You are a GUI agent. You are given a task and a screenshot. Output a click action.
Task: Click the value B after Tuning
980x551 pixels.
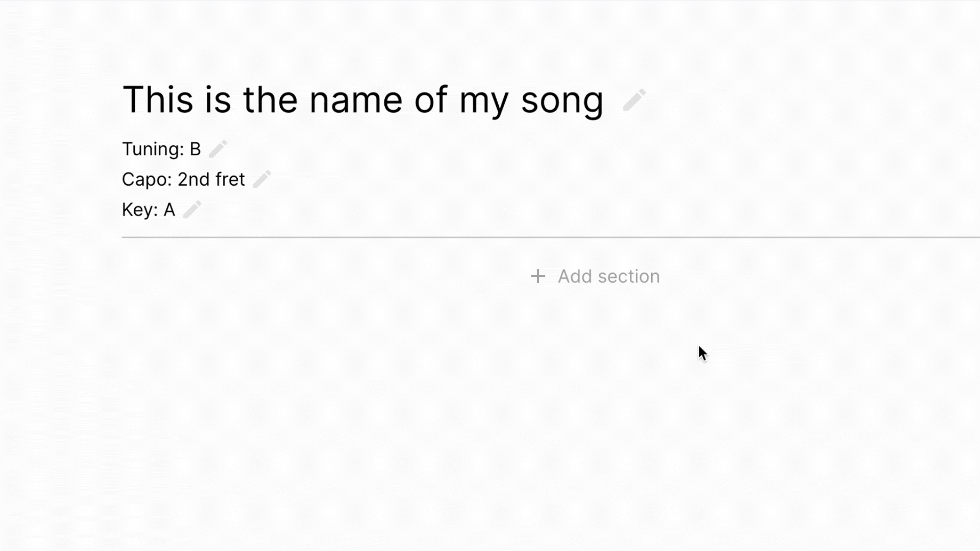tap(195, 149)
